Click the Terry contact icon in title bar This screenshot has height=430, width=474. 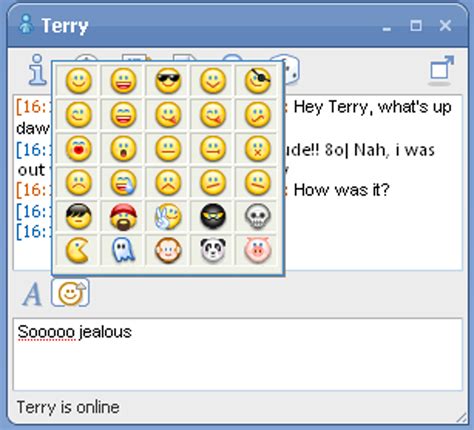point(26,24)
